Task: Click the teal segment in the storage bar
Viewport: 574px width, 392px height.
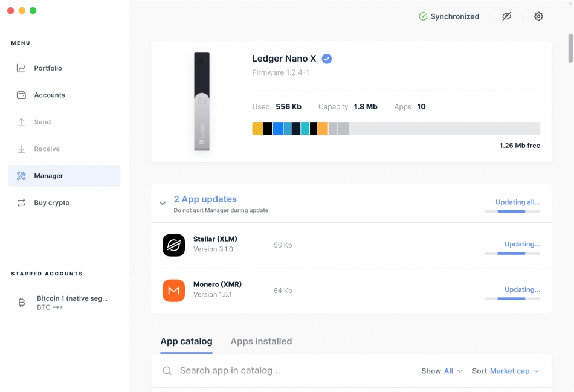Action: [x=305, y=129]
